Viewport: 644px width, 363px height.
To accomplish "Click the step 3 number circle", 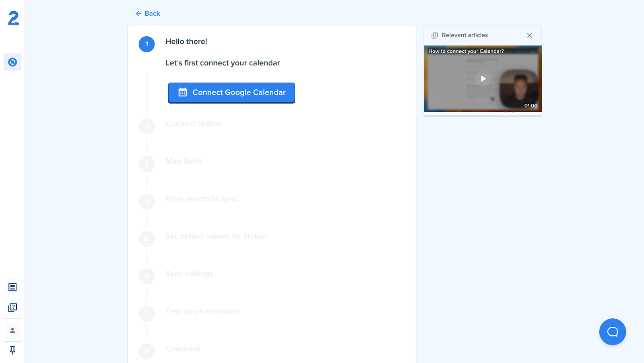I will (x=147, y=164).
